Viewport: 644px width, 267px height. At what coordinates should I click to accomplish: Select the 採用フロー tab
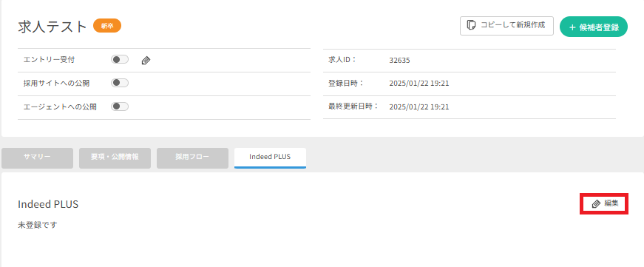(x=192, y=158)
